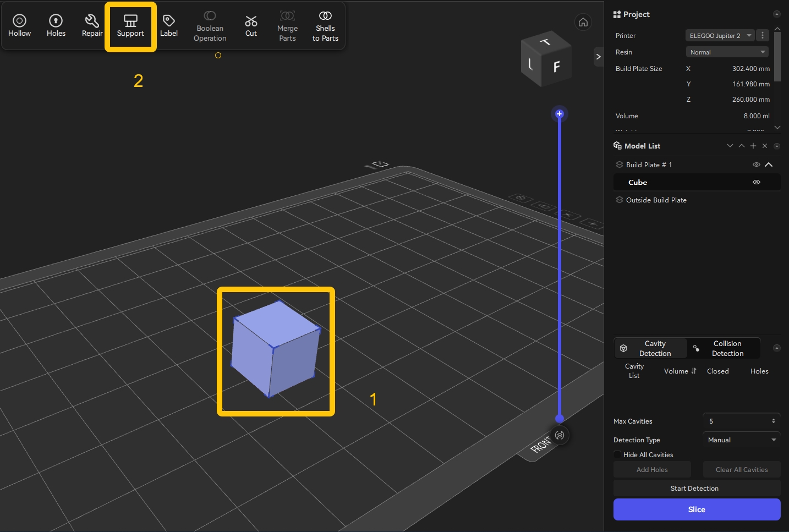The width and height of the screenshot is (789, 532).
Task: Toggle visibility of Build Plate # 1
Action: [x=757, y=164]
